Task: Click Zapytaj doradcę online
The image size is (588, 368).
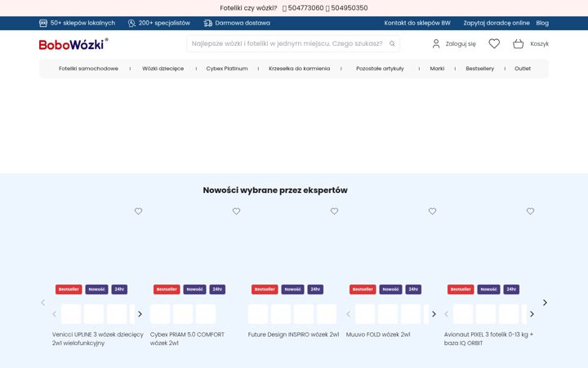Action: (x=497, y=23)
